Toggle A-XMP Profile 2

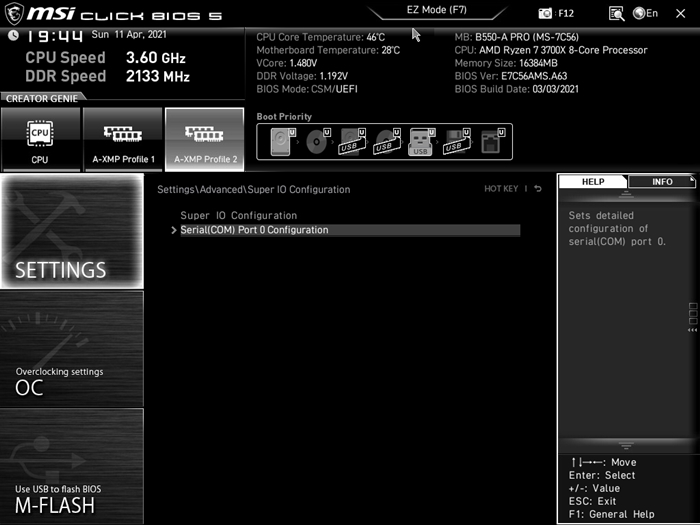[205, 138]
